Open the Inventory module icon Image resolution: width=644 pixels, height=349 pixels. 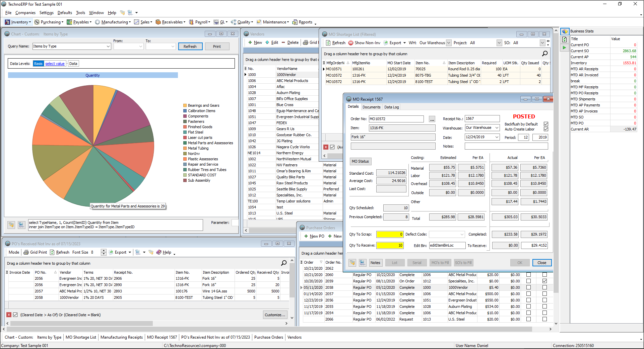[x=7, y=22]
